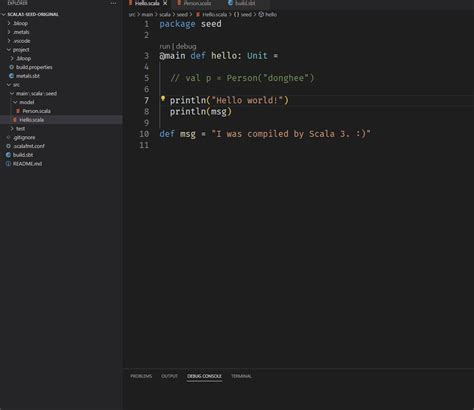
Task: Click the main breadcrumb segment
Action: coord(147,14)
